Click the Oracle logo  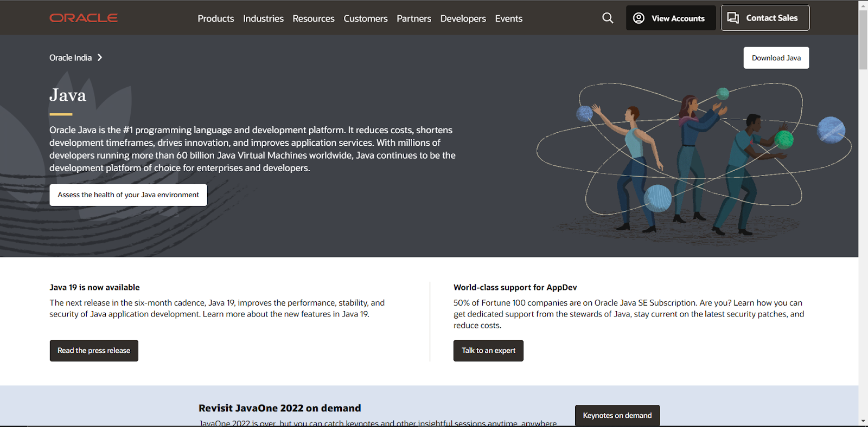click(84, 18)
